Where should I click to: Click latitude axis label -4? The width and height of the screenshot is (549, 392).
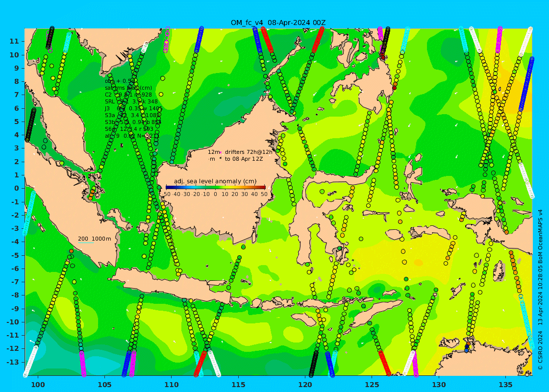tap(15, 242)
